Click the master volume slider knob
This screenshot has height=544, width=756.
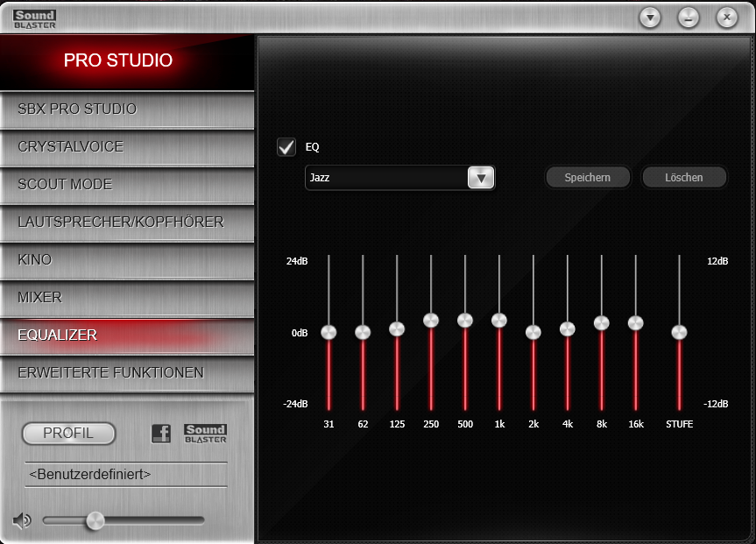pyautogui.click(x=95, y=521)
